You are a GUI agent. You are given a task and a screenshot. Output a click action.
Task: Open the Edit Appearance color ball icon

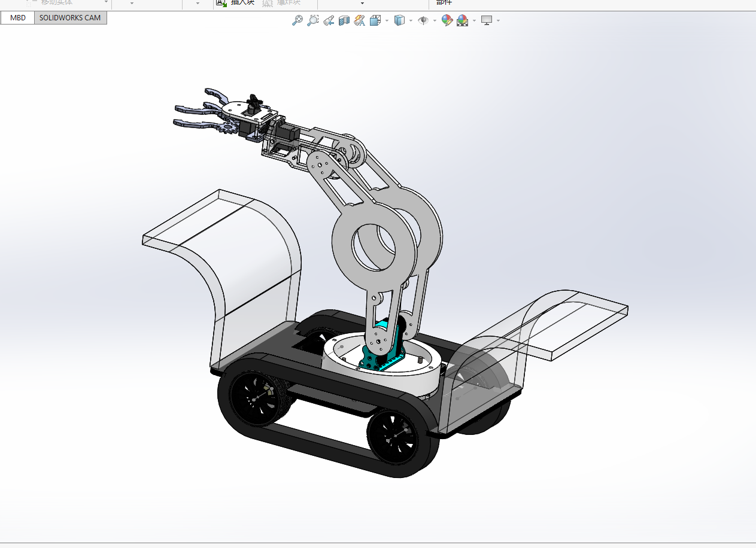tap(447, 20)
